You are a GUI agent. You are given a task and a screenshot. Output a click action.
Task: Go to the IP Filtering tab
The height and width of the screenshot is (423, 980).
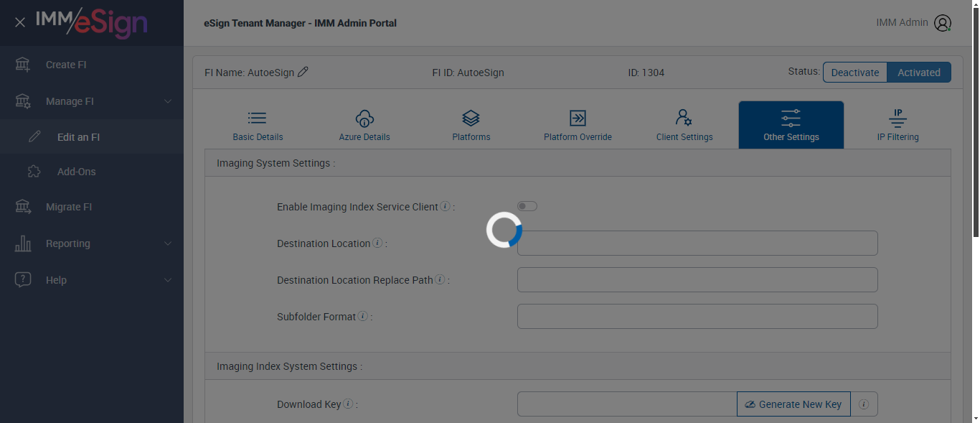pos(897,125)
